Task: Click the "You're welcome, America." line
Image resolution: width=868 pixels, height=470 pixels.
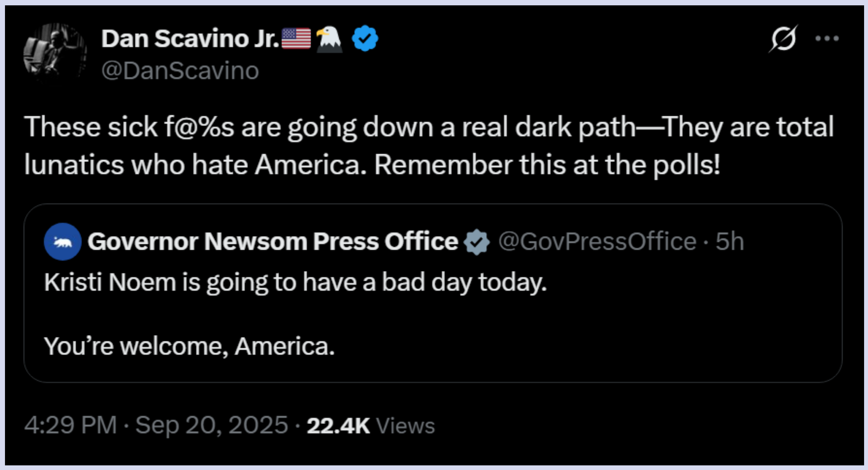Action: click(189, 346)
